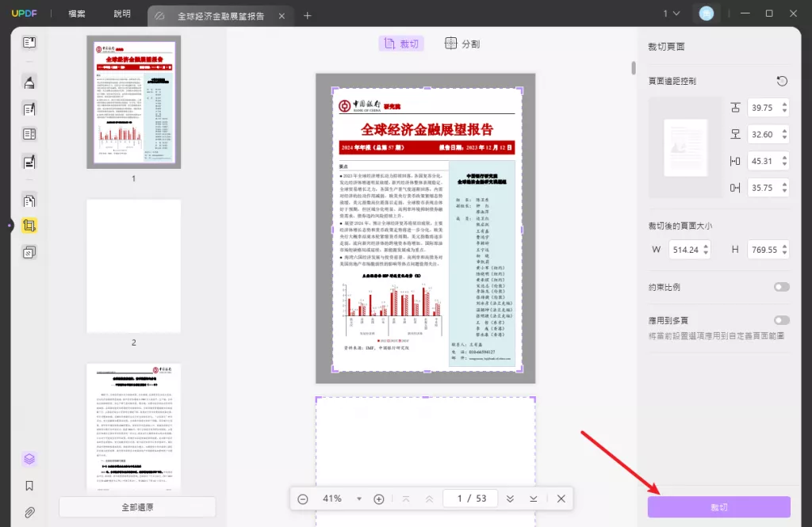The image size is (812, 527).
Task: Click the 全部還原 button
Action: 137,507
